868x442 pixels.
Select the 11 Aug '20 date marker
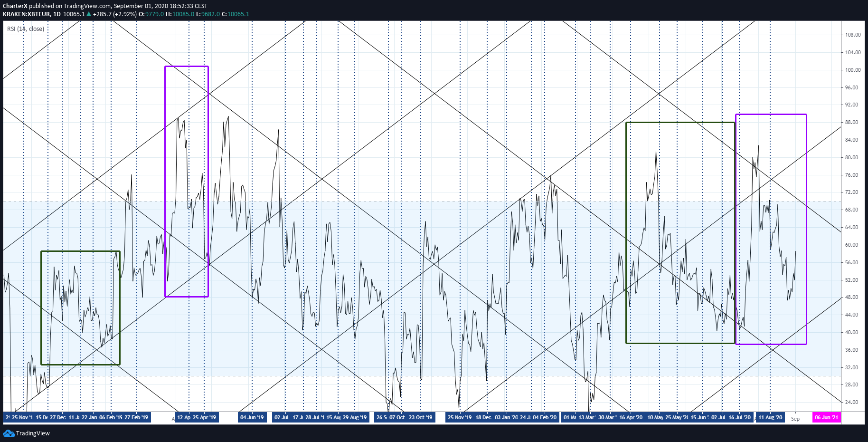click(x=770, y=417)
